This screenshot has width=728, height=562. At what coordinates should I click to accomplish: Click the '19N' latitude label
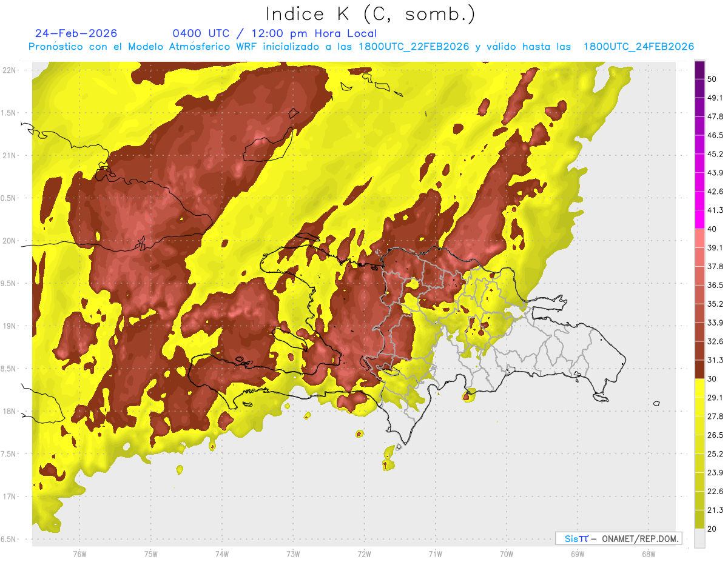[10, 326]
